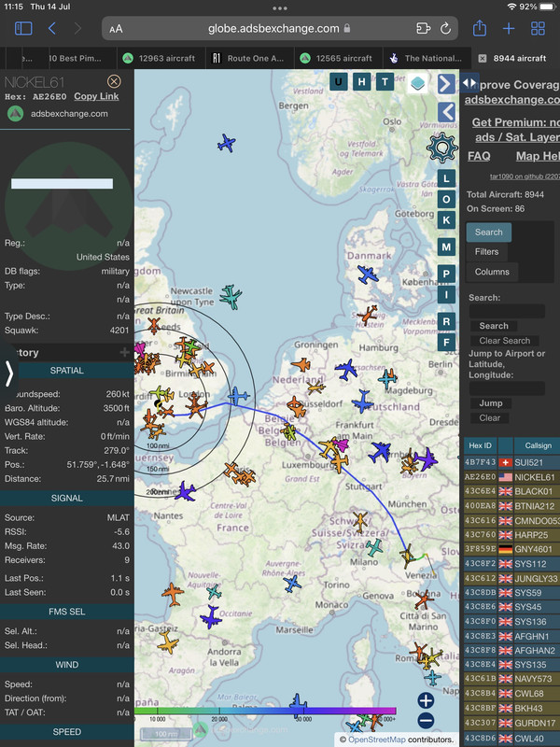This screenshot has width=560, height=747.
Task: Expand the left panel chevron handle
Action: (8, 373)
